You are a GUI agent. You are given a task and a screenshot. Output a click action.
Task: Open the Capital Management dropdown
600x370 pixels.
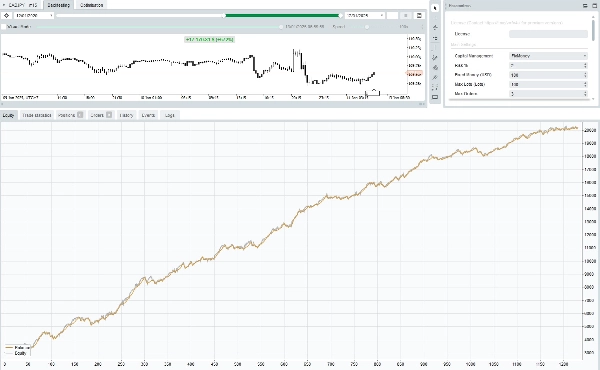click(x=548, y=56)
